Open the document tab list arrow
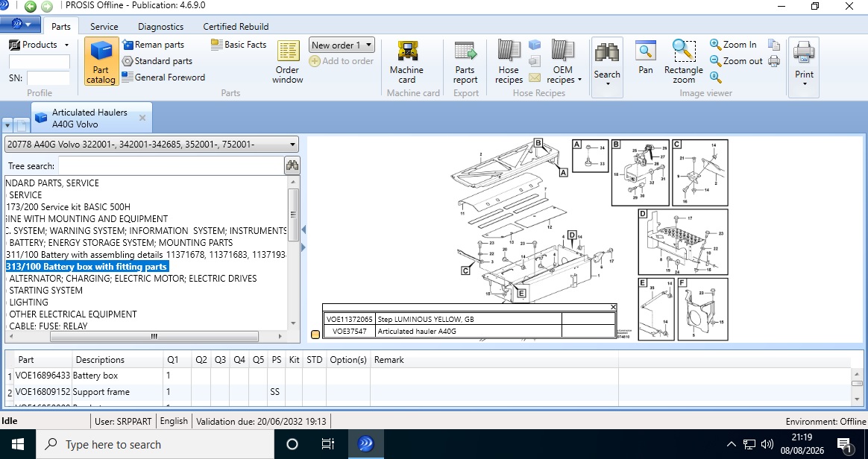Screen dimensions: 868x459 coord(7,125)
